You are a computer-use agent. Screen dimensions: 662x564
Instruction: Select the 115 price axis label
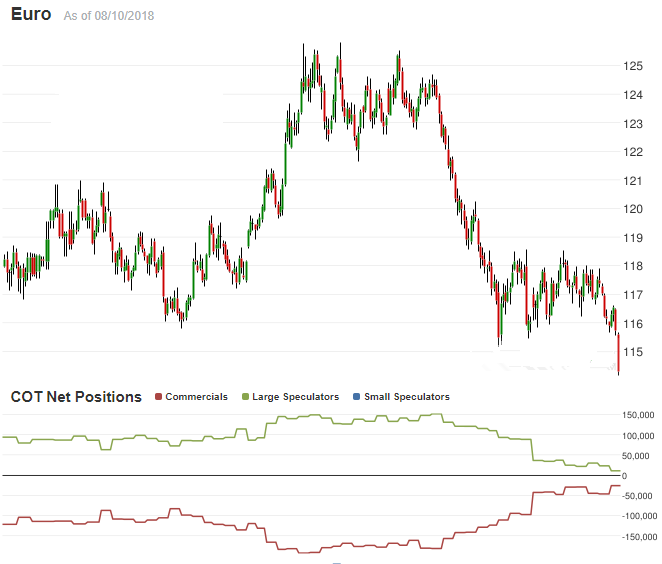pos(632,352)
